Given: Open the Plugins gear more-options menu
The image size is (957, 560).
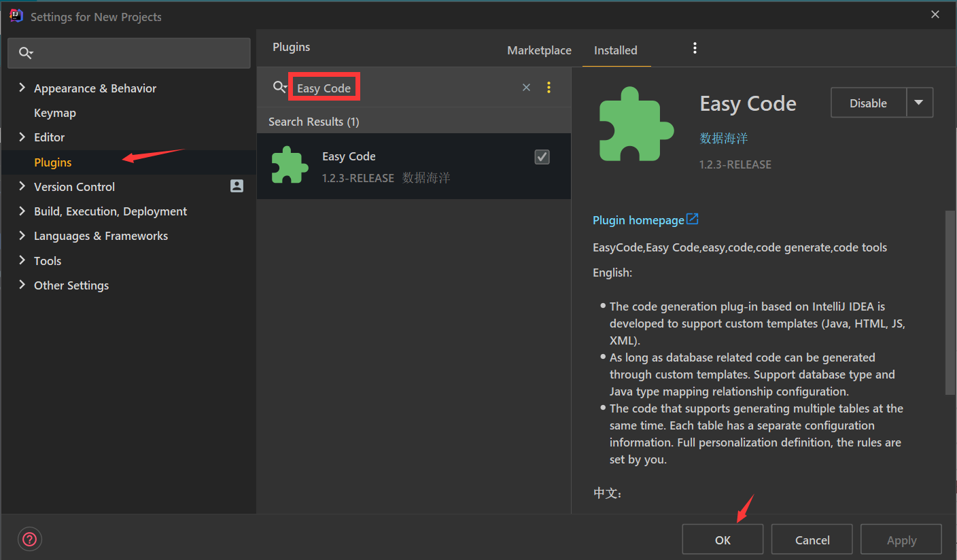Looking at the screenshot, I should point(695,48).
